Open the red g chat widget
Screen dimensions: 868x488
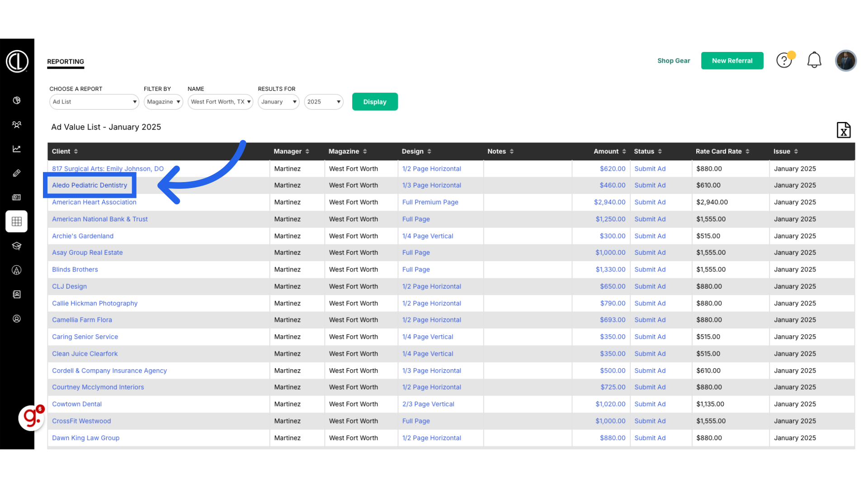31,418
